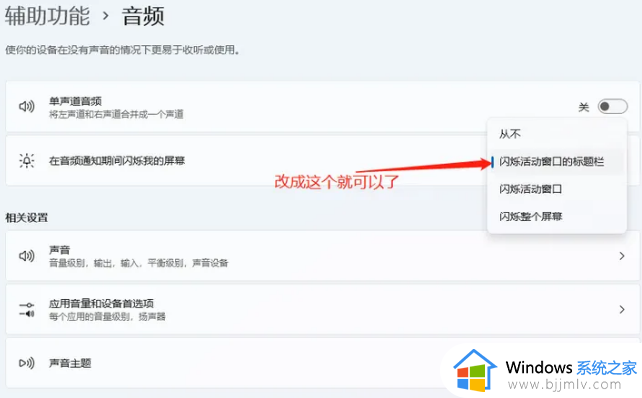Click the flashing light icon beside 在音频通知期间闪烁我的屏幕
This screenshot has width=642, height=398.
pyautogui.click(x=27, y=161)
